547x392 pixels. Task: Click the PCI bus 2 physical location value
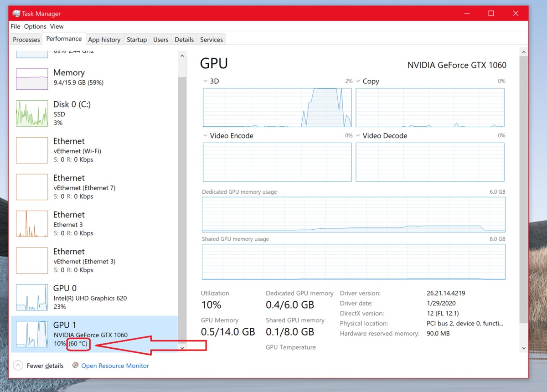tap(464, 323)
